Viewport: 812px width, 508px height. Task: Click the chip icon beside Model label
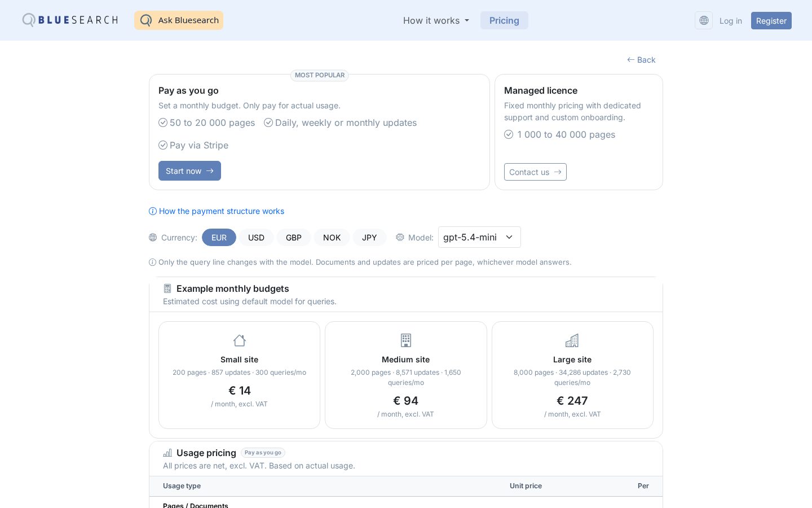(400, 238)
